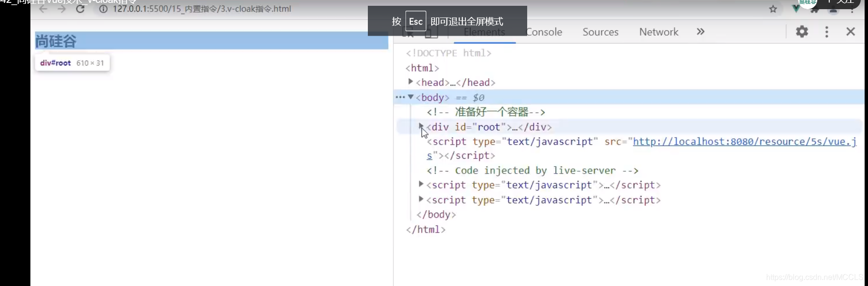Select the closing </body> tag
The width and height of the screenshot is (868, 286).
pos(436,215)
